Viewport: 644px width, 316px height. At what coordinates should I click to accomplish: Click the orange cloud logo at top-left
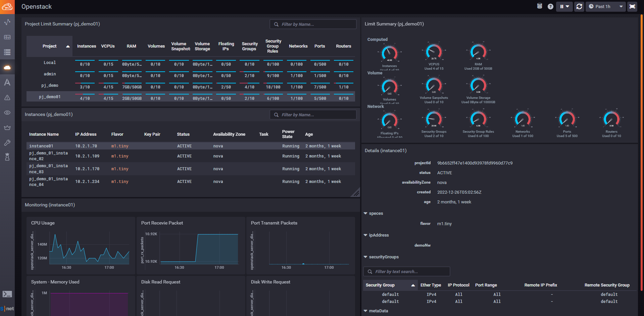click(x=7, y=7)
